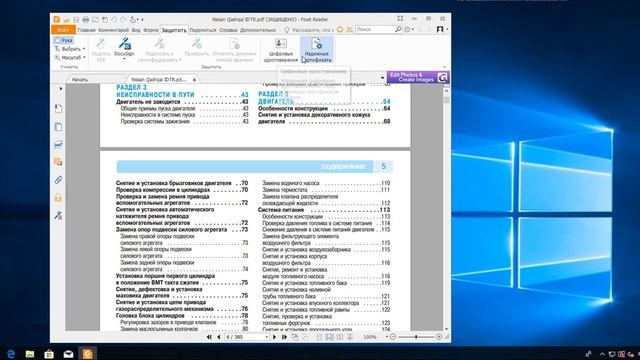This screenshot has height=360, width=640.
Task: Switch to the Поделиться ribbon tab
Action: 203,30
